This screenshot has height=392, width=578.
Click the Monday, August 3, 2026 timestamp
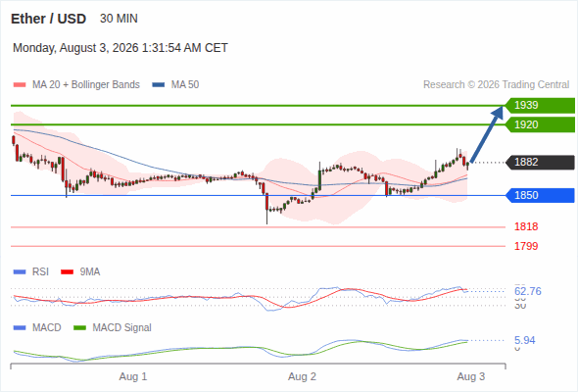(x=120, y=48)
